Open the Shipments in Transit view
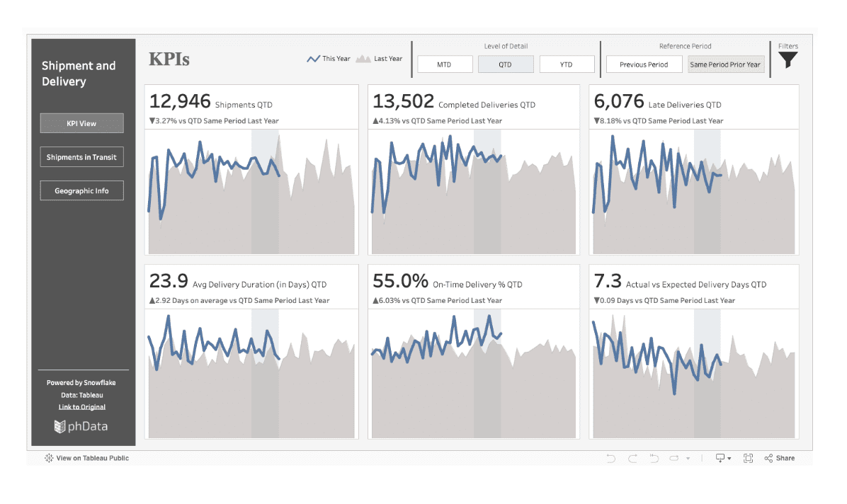 [81, 157]
